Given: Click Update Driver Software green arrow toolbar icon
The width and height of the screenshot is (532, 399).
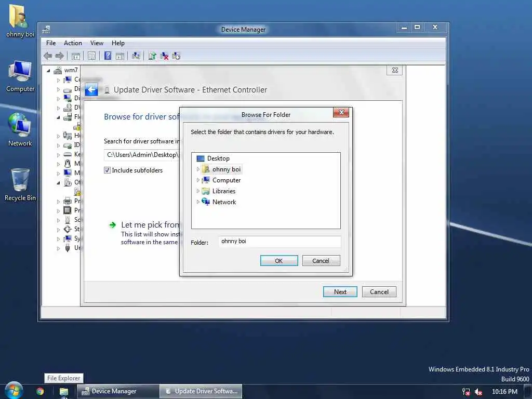Looking at the screenshot, I should pyautogui.click(x=152, y=56).
